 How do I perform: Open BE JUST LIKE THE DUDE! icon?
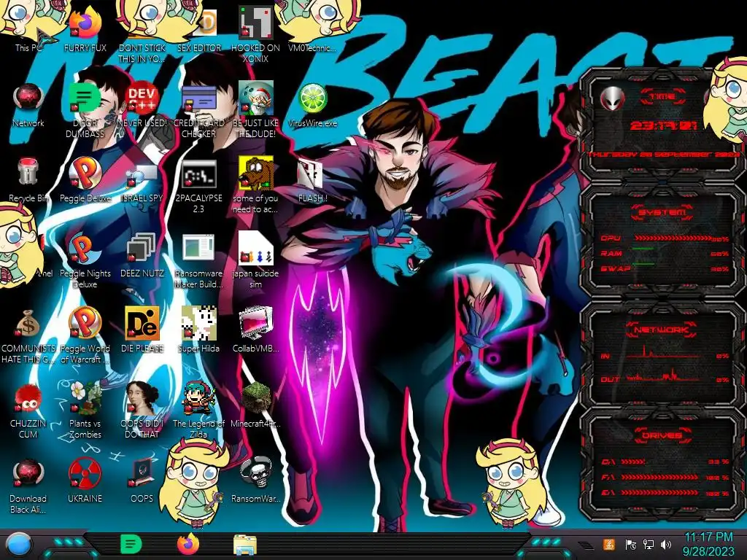tap(255, 109)
